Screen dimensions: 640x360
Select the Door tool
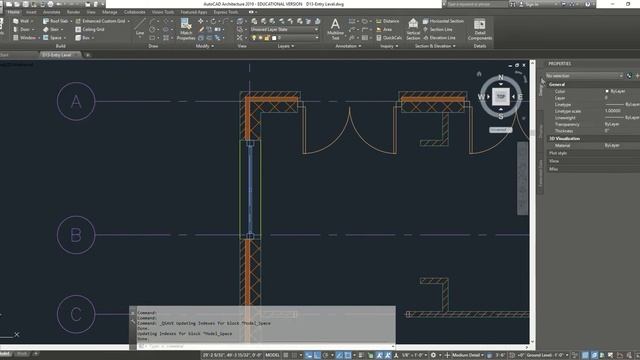pyautogui.click(x=21, y=29)
